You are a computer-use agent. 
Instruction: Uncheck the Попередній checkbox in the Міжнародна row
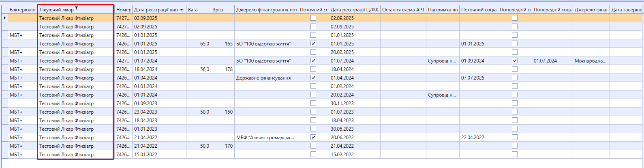515,60
